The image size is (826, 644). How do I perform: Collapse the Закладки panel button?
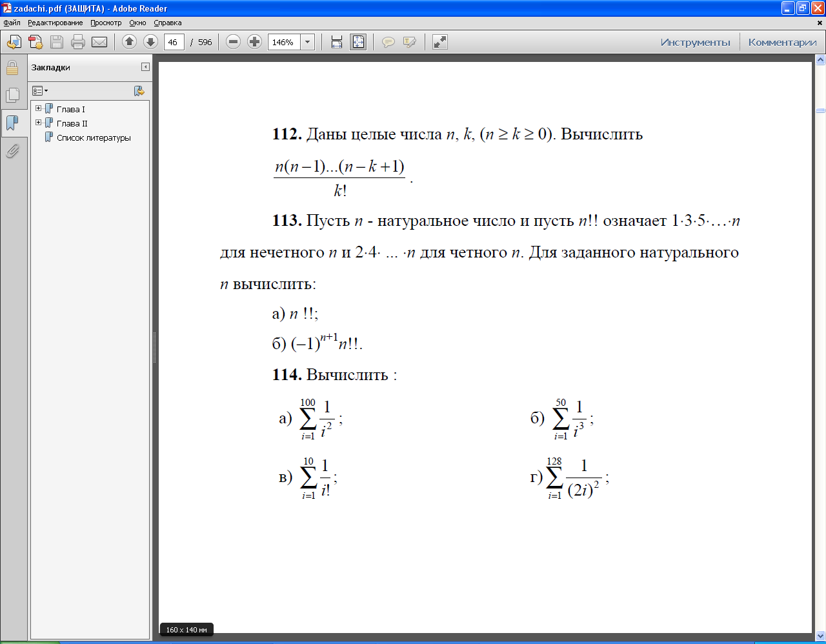point(145,67)
